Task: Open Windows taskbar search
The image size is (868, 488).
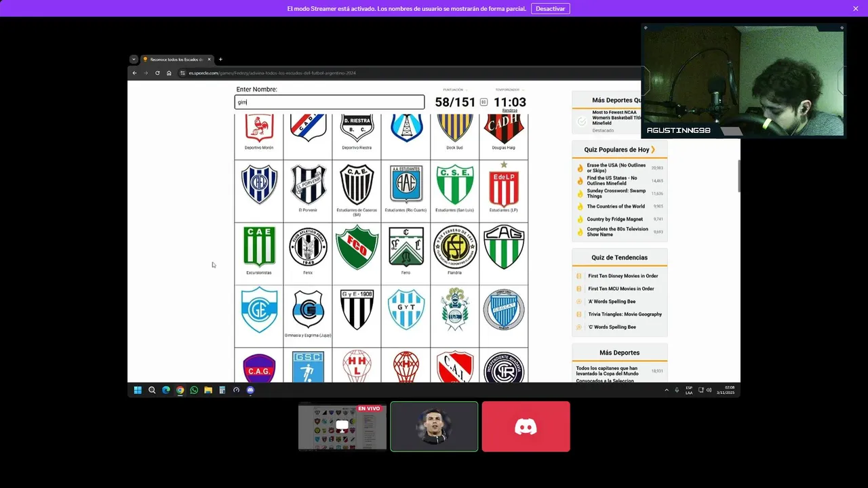Action: click(x=152, y=390)
